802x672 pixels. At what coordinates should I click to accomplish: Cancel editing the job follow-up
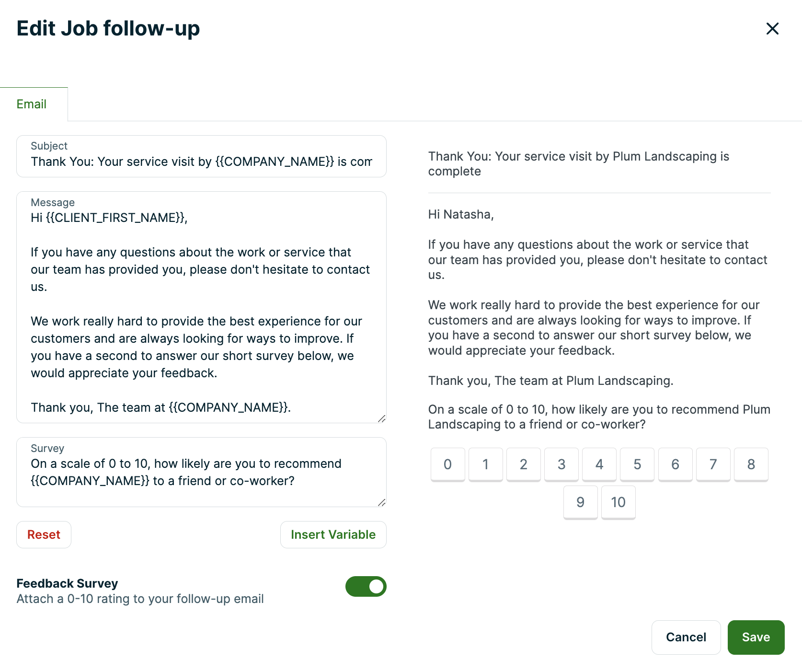click(x=686, y=637)
